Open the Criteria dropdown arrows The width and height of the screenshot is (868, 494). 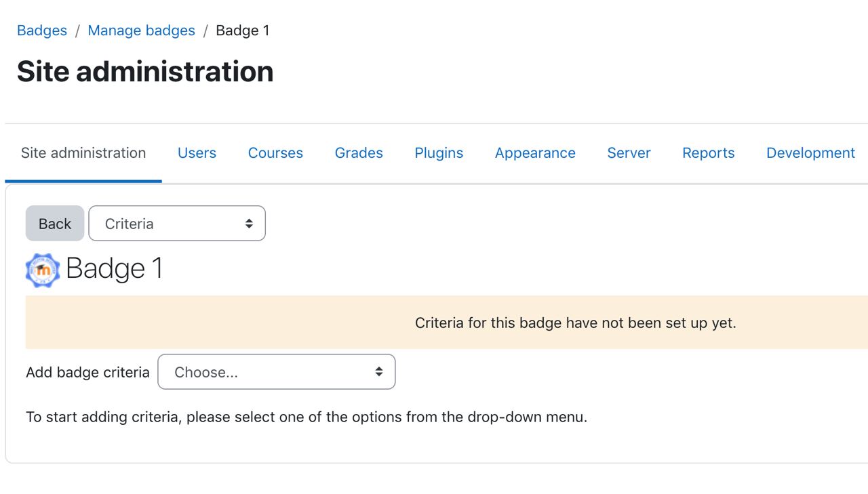click(249, 224)
